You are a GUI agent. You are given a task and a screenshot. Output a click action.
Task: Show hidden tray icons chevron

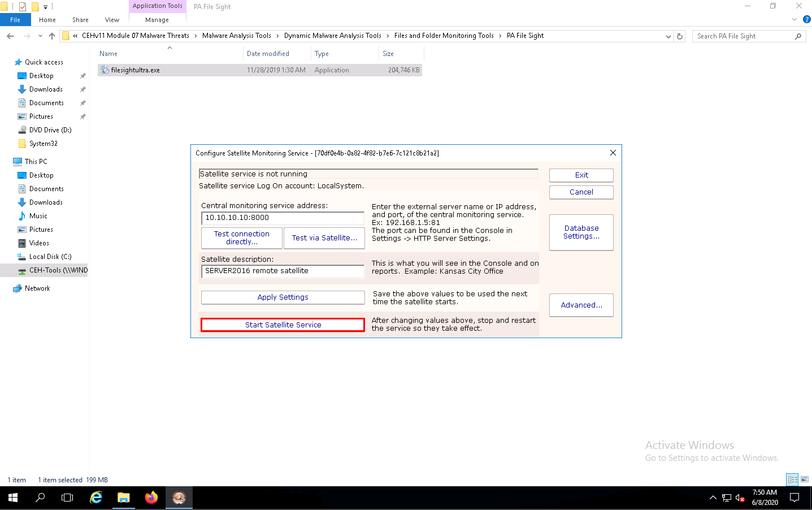pos(713,498)
